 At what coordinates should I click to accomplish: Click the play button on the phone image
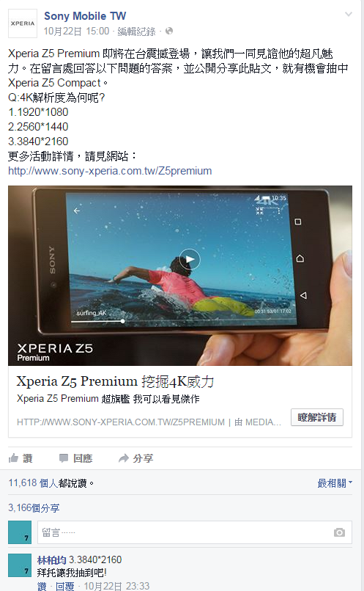pyautogui.click(x=190, y=259)
